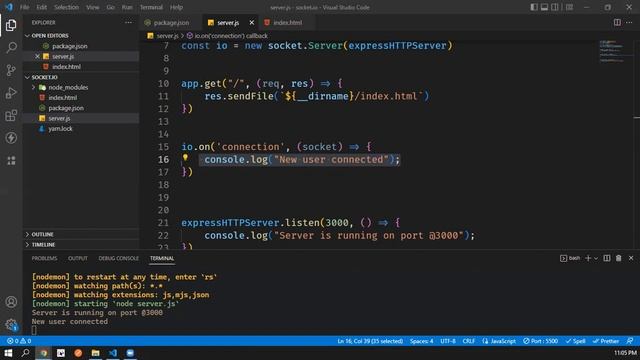Click the Prettier status bar item
The image size is (640, 360).
point(606,341)
